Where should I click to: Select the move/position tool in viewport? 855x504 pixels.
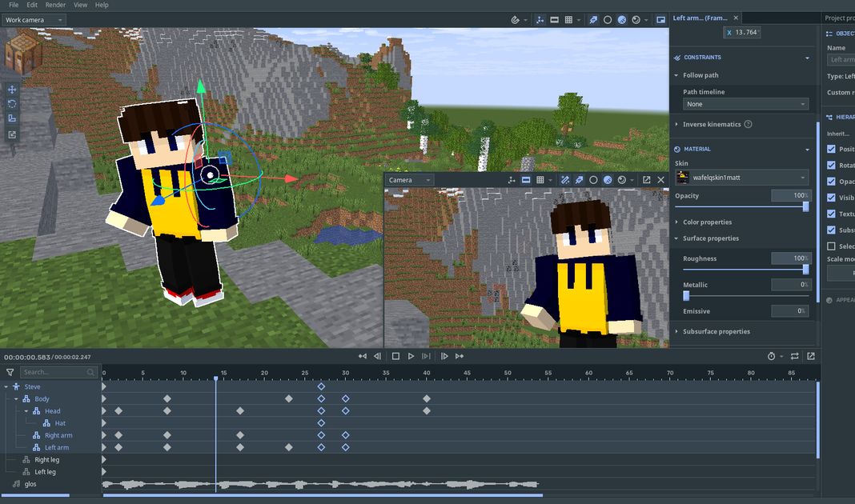coord(12,89)
